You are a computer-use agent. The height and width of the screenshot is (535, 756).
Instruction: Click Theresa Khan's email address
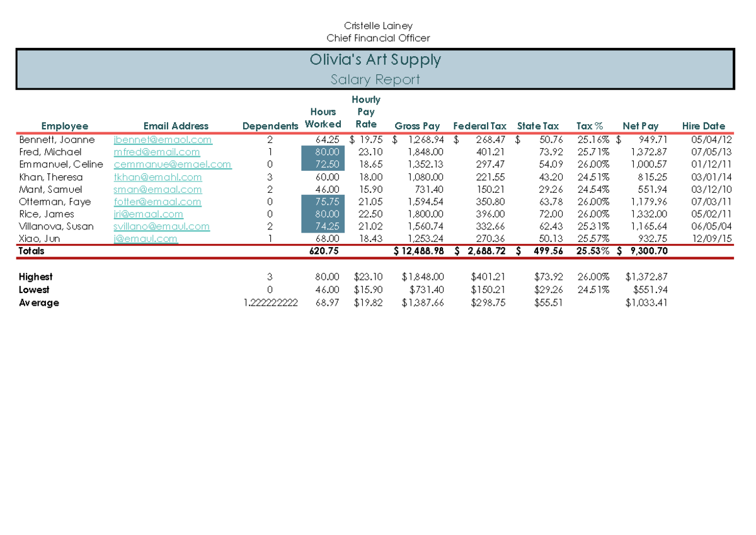[x=157, y=177]
